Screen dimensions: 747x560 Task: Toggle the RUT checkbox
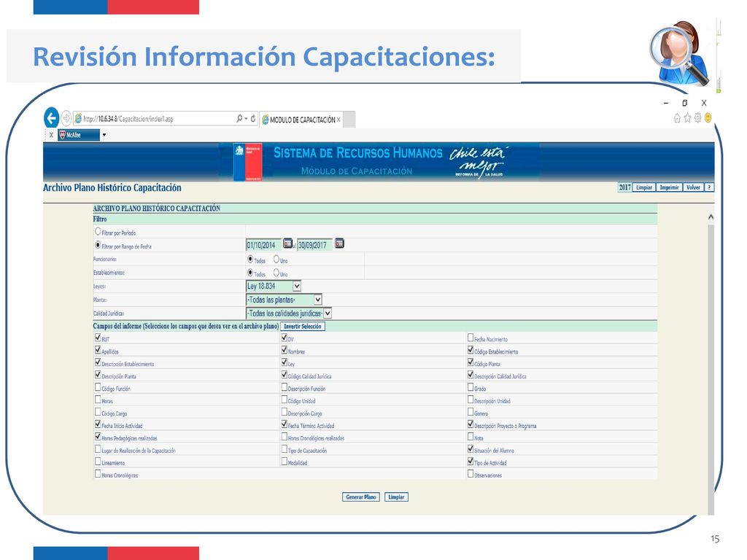(98, 338)
